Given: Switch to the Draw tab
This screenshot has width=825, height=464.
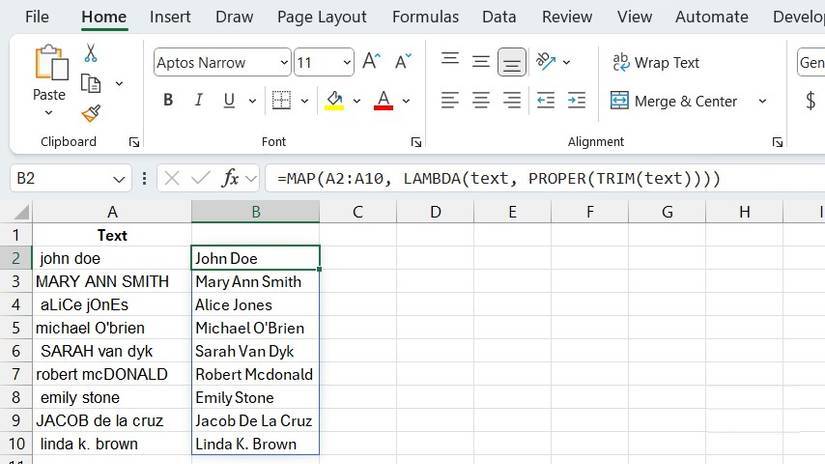Looking at the screenshot, I should 234,17.
